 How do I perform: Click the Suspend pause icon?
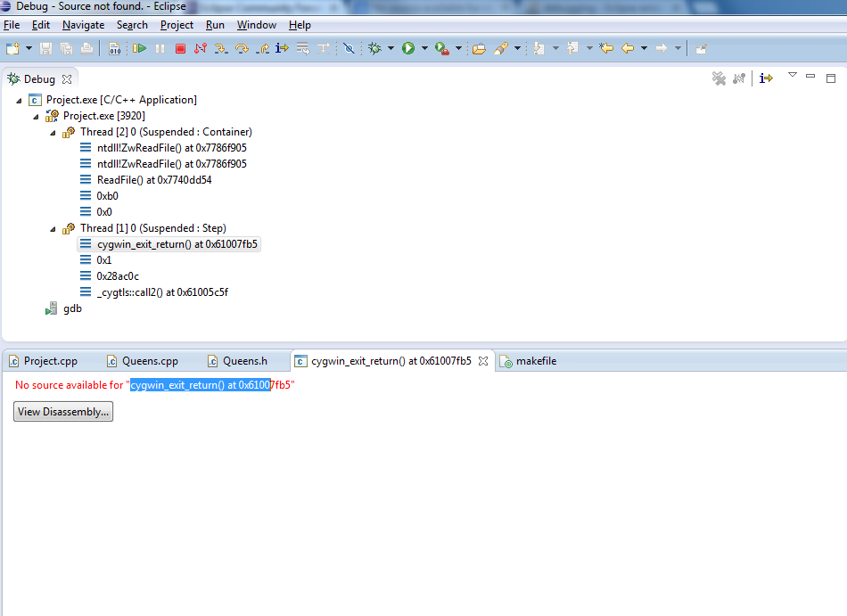tap(160, 49)
